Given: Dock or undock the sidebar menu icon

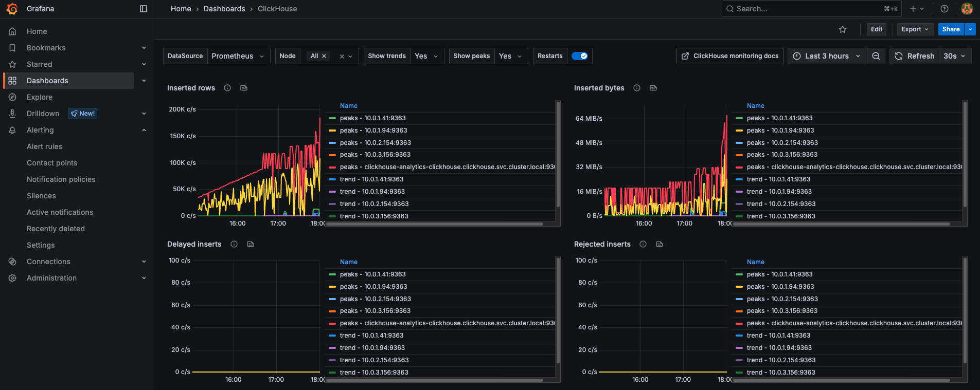Looking at the screenshot, I should click(144, 9).
